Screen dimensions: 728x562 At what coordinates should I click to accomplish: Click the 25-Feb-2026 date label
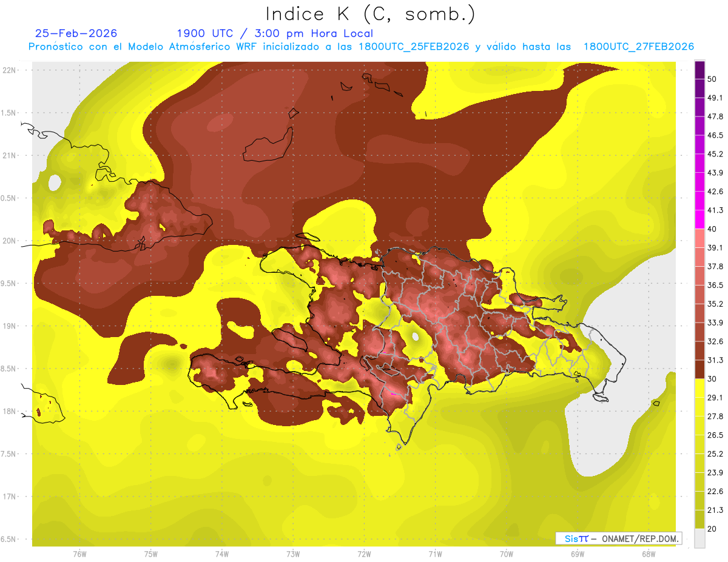pos(76,33)
